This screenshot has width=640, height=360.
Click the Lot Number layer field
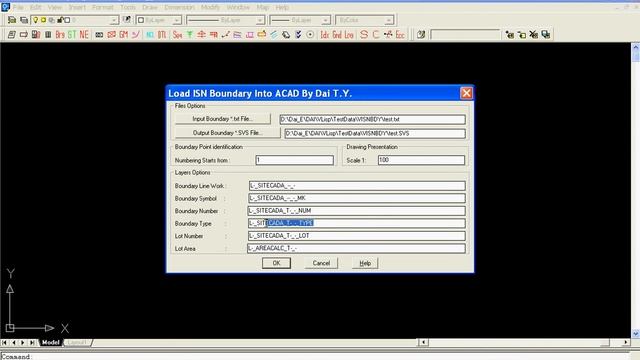tap(356, 236)
